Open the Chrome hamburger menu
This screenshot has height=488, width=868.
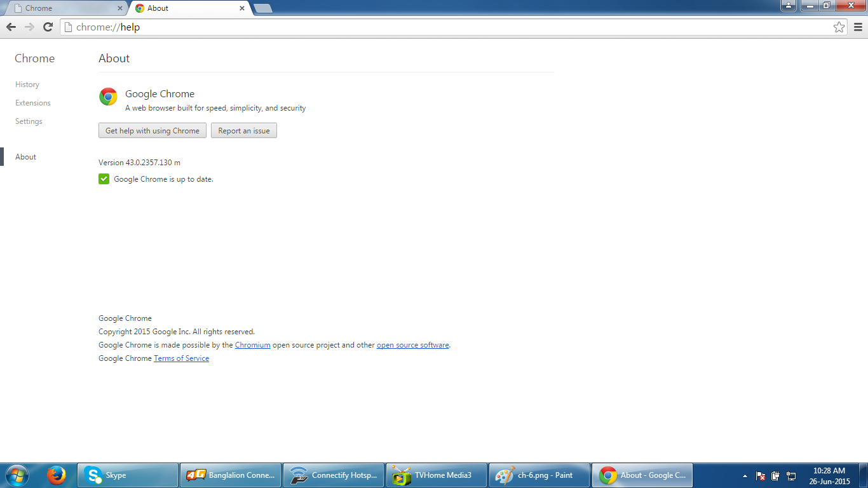pyautogui.click(x=858, y=27)
